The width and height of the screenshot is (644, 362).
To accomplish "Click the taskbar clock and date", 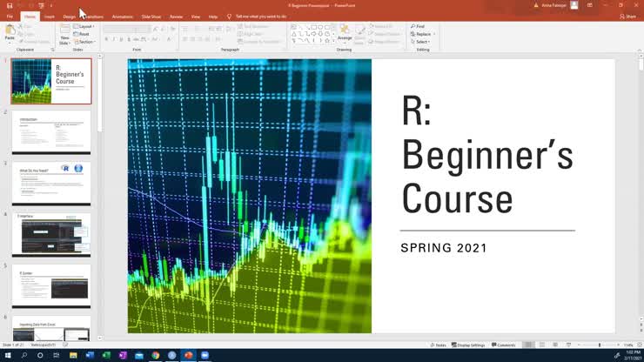I will click(x=633, y=355).
